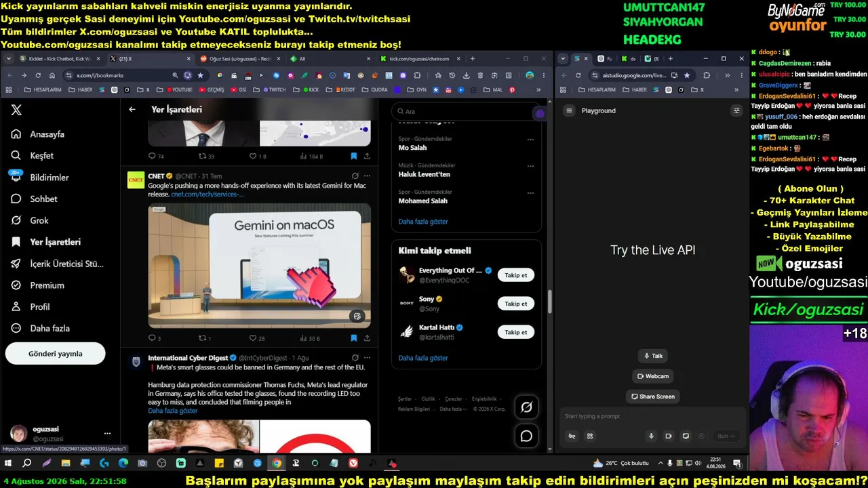This screenshot has height=488, width=868.
Task: Click the crossed-out mask icon in prompt toolbar
Action: pos(572,436)
